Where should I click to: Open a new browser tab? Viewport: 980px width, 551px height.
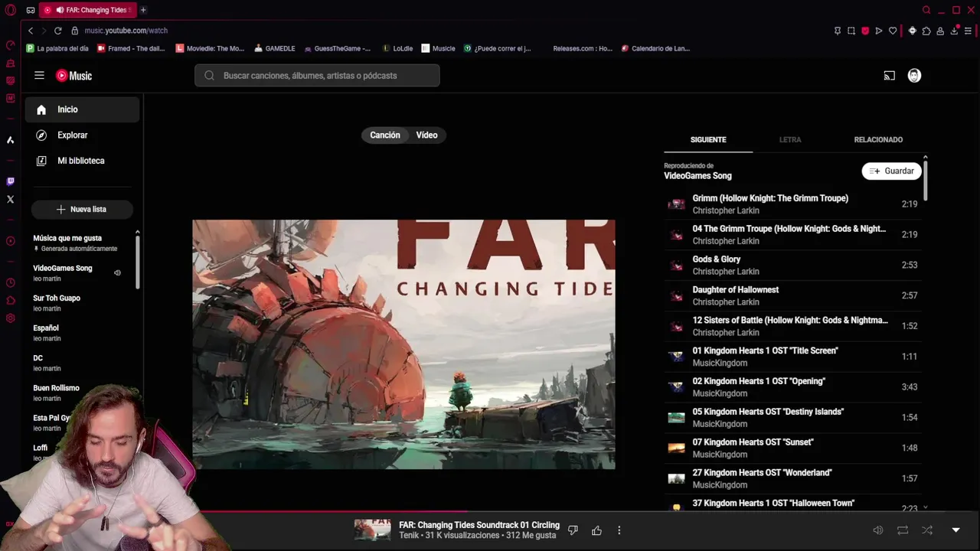point(143,10)
